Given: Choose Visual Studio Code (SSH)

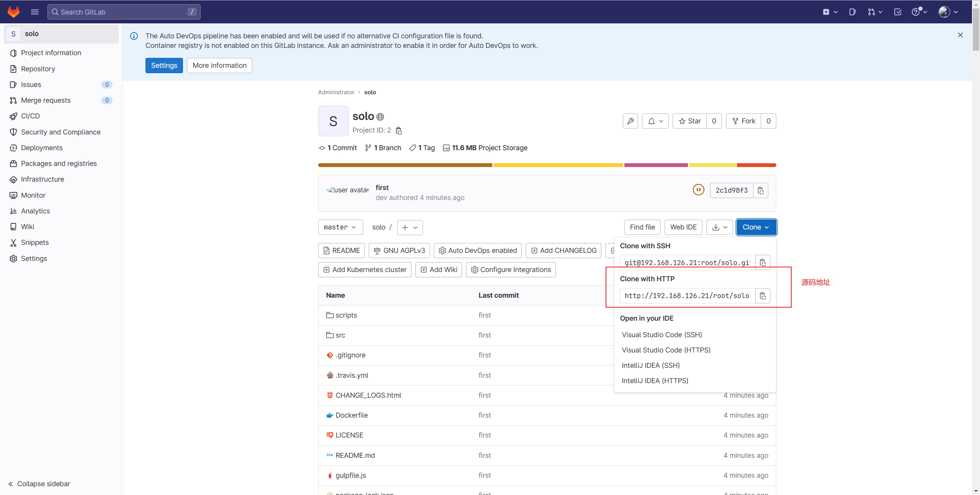Looking at the screenshot, I should pyautogui.click(x=661, y=335).
